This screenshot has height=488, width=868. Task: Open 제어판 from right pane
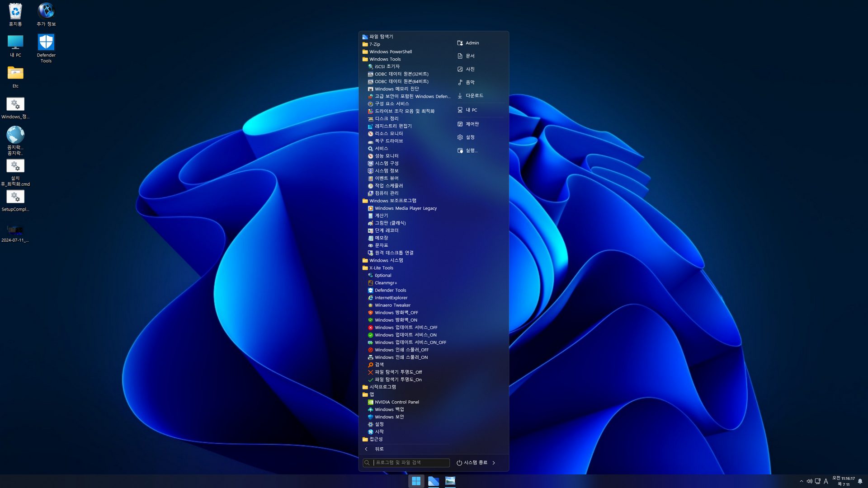coord(472,124)
